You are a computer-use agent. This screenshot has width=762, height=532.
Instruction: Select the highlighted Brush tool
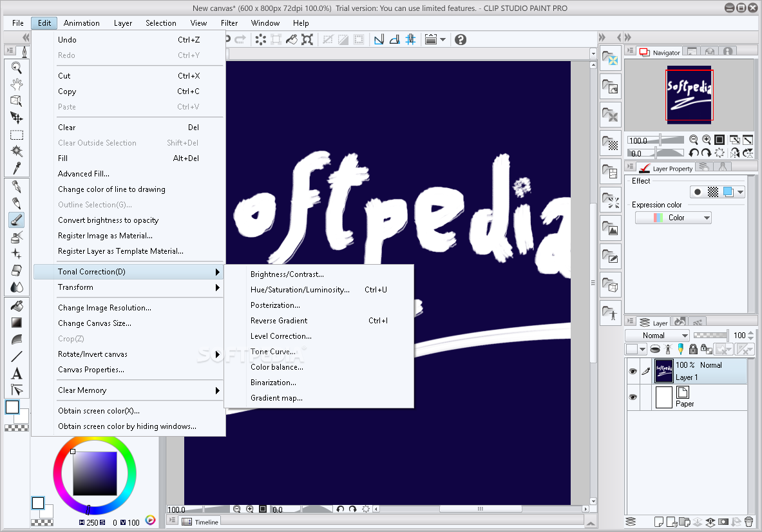[17, 220]
